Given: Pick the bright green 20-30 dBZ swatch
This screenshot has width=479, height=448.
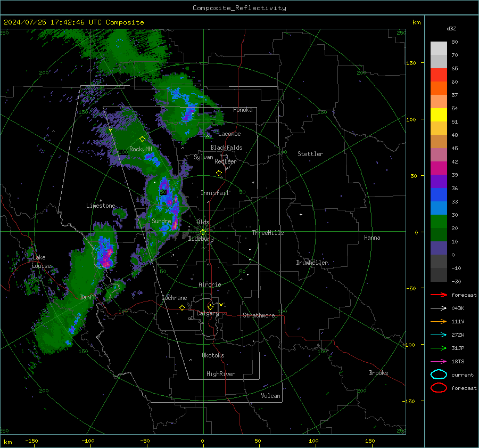Looking at the screenshot, I should [439, 222].
